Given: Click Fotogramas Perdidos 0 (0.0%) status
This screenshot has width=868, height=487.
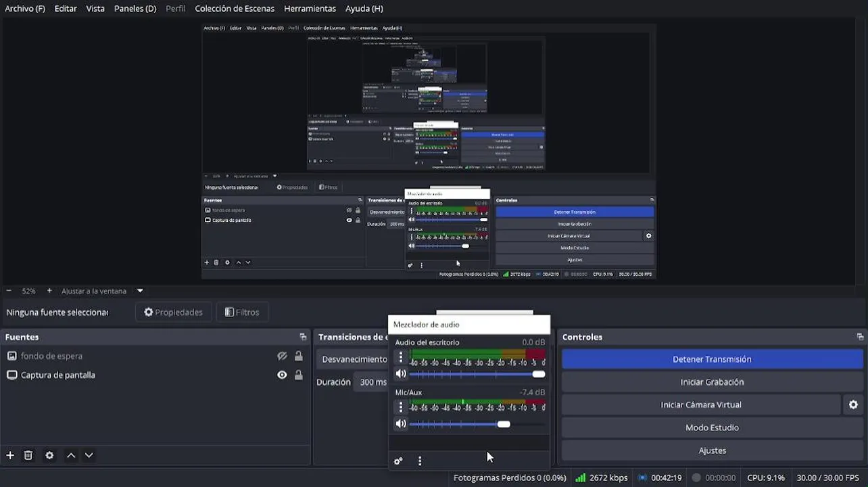Looking at the screenshot, I should point(510,478).
